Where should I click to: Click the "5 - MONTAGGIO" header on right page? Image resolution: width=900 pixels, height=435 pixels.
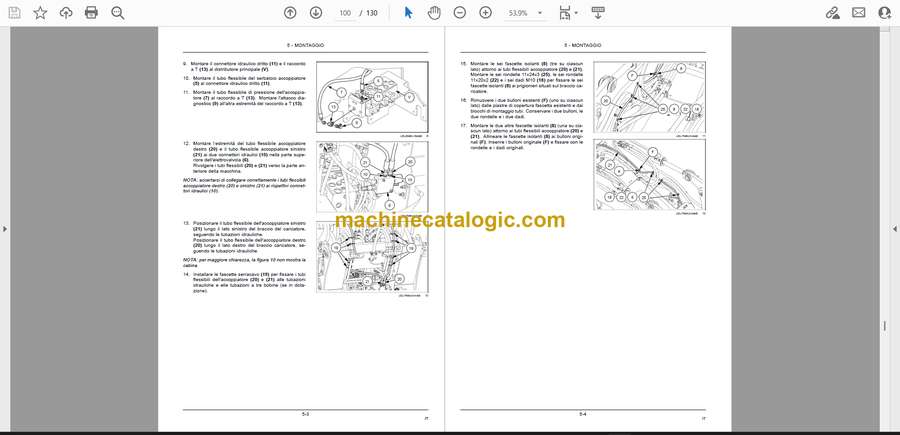(583, 45)
